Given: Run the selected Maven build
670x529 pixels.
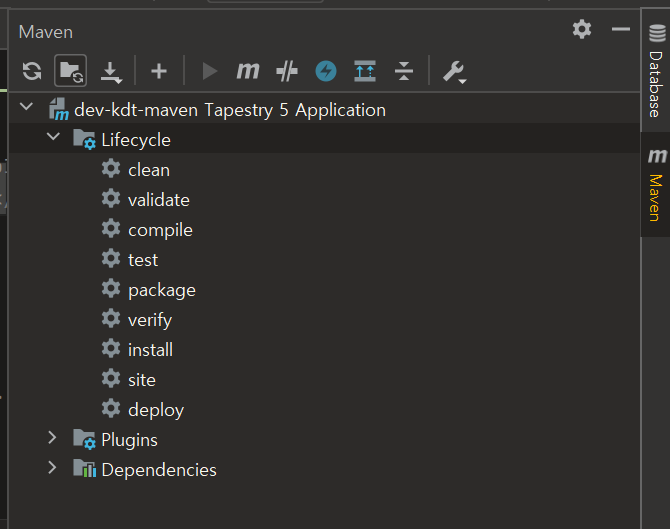Looking at the screenshot, I should (x=209, y=71).
